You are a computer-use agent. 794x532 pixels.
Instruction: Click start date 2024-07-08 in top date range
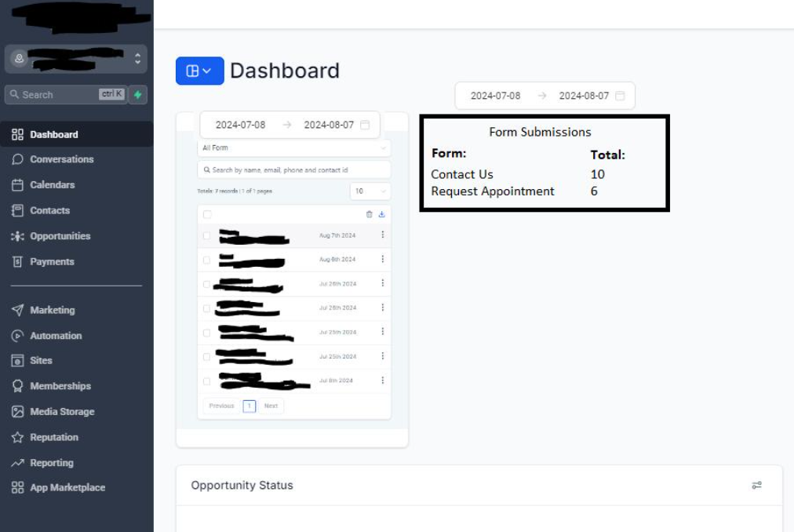[495, 96]
